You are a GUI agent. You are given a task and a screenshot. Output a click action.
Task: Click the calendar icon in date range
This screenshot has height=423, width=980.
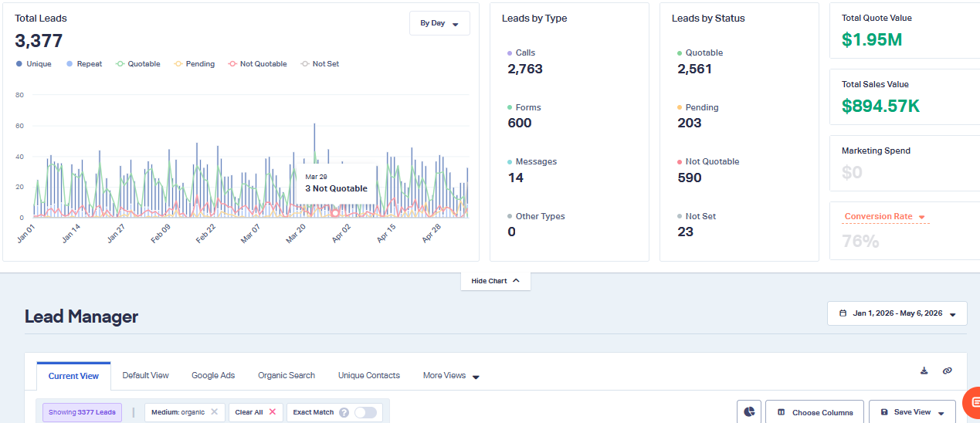pos(843,313)
